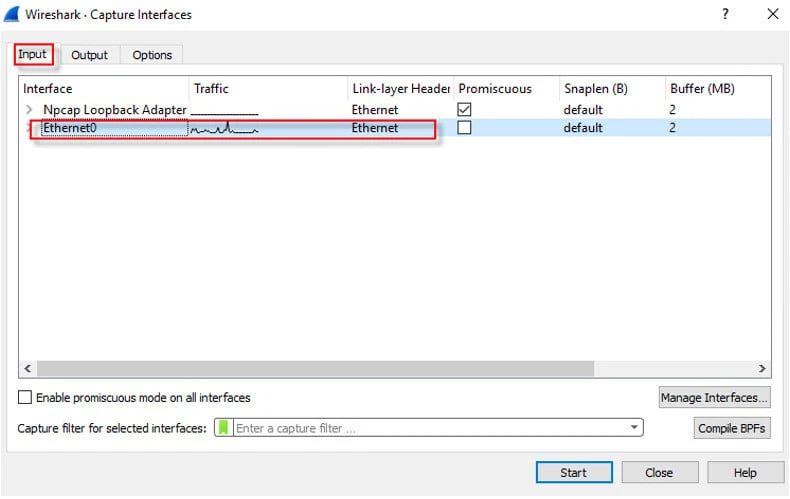
Task: Click the Compile BPFs button
Action: tap(732, 428)
